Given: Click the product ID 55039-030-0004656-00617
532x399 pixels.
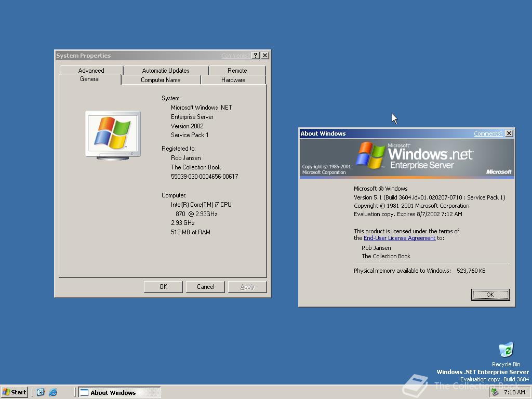Looking at the screenshot, I should coord(204,177).
